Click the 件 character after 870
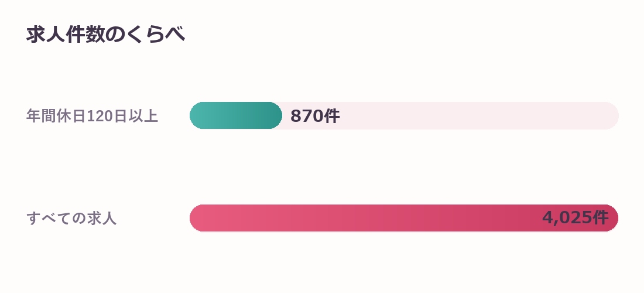644x293 pixels. point(332,116)
